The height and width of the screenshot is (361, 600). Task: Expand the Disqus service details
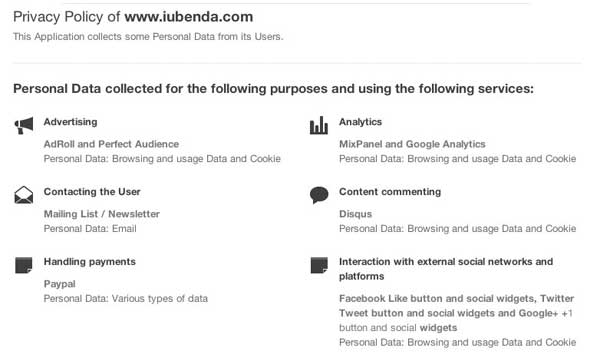coord(355,214)
